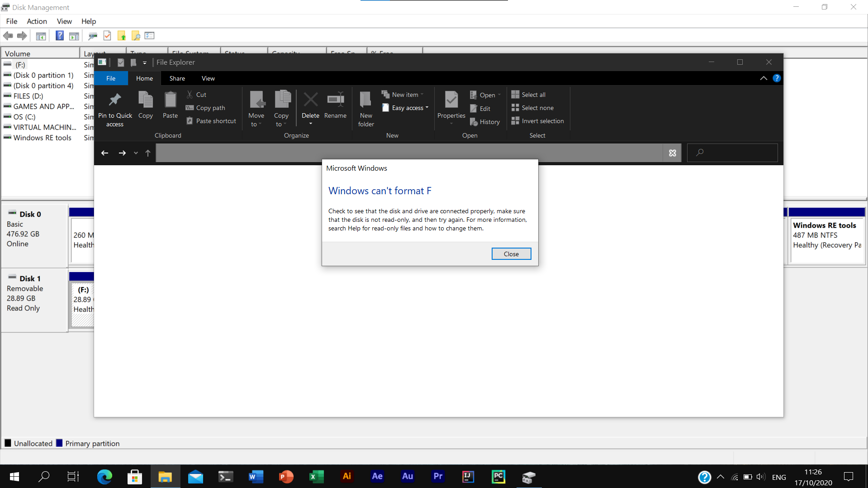This screenshot has width=868, height=488.
Task: Open the Easy access dropdown
Action: pyautogui.click(x=405, y=108)
